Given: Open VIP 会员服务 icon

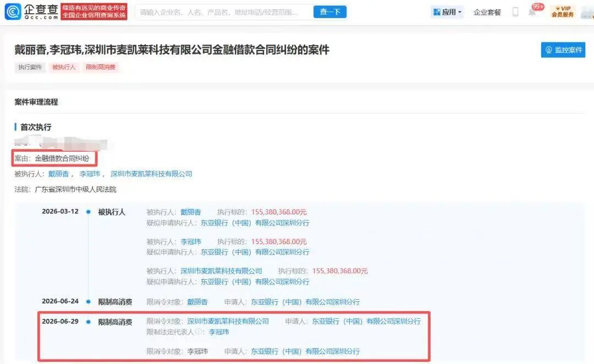Looking at the screenshot, I should pyautogui.click(x=563, y=12).
